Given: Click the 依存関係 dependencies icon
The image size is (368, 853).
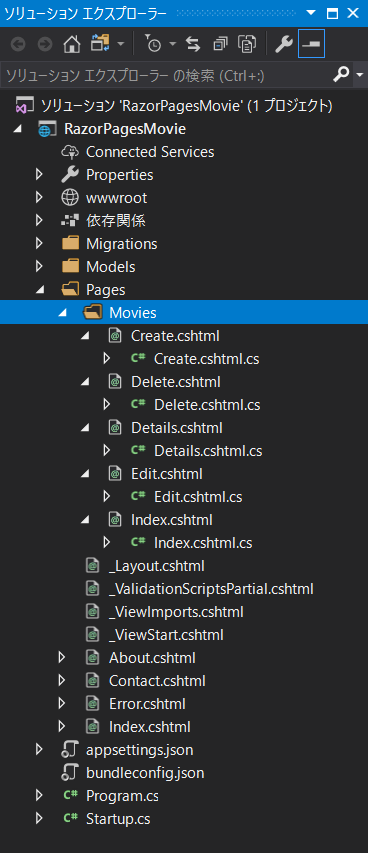Looking at the screenshot, I should pyautogui.click(x=70, y=220).
